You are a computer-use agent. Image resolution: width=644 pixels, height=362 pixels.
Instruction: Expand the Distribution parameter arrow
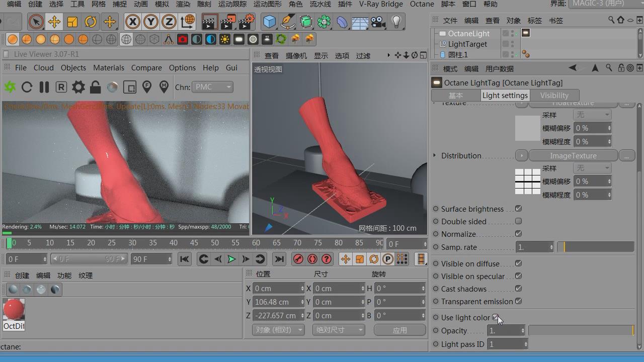435,155
